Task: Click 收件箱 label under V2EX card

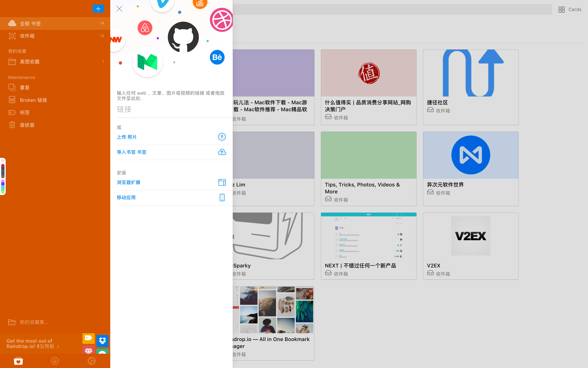Action: point(443,274)
